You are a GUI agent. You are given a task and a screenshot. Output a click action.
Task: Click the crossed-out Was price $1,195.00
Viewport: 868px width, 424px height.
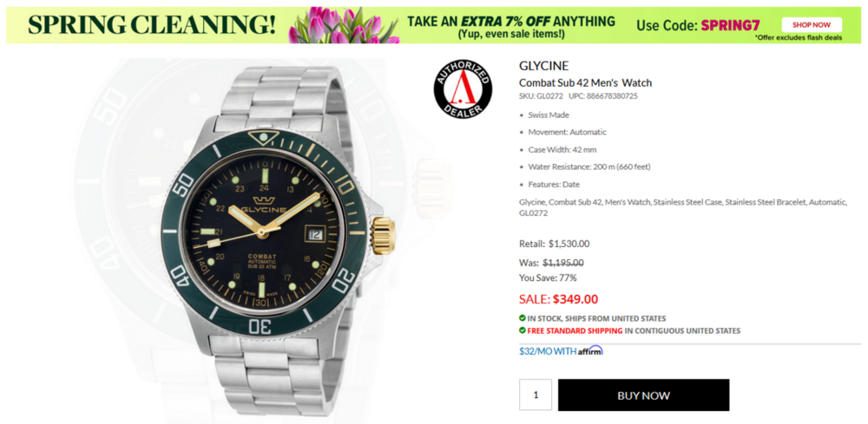[x=563, y=263]
